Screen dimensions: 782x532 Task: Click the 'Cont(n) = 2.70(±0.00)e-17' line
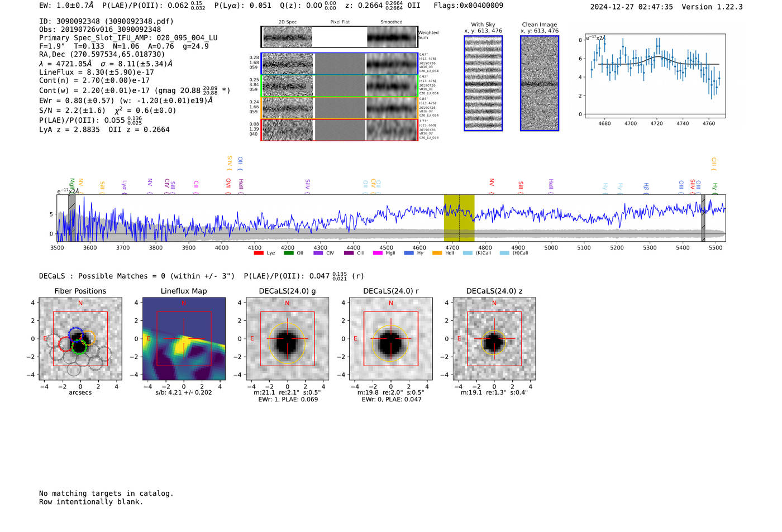pos(94,80)
